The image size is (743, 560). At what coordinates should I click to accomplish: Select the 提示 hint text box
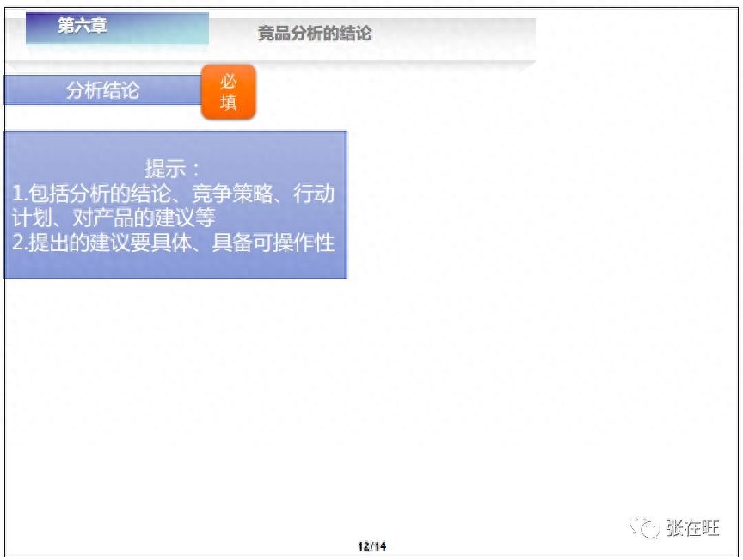point(175,205)
